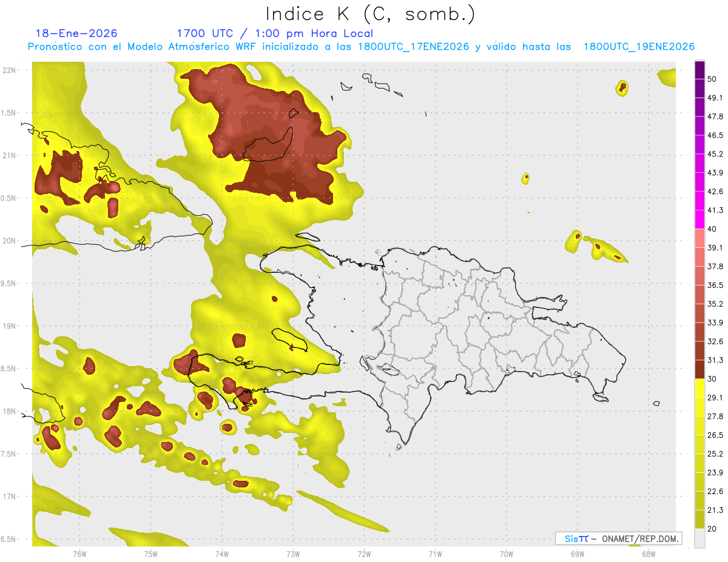This screenshot has width=728, height=562.
Task: Click the colorbar value '50'
Action: point(712,79)
